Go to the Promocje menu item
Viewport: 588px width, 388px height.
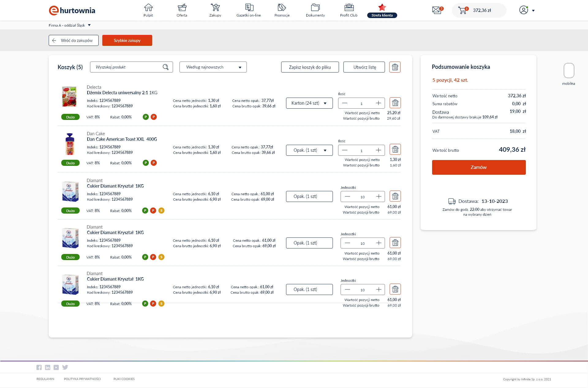[x=282, y=10]
